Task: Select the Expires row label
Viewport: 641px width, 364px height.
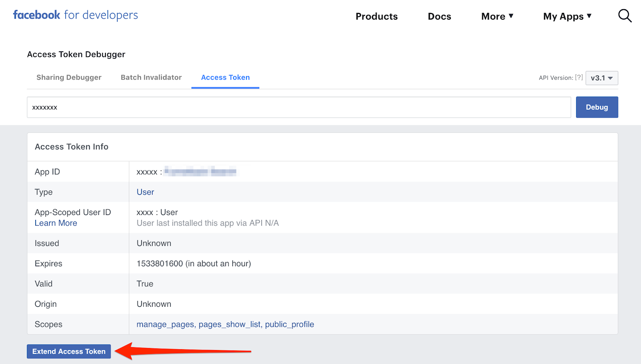Action: click(48, 263)
